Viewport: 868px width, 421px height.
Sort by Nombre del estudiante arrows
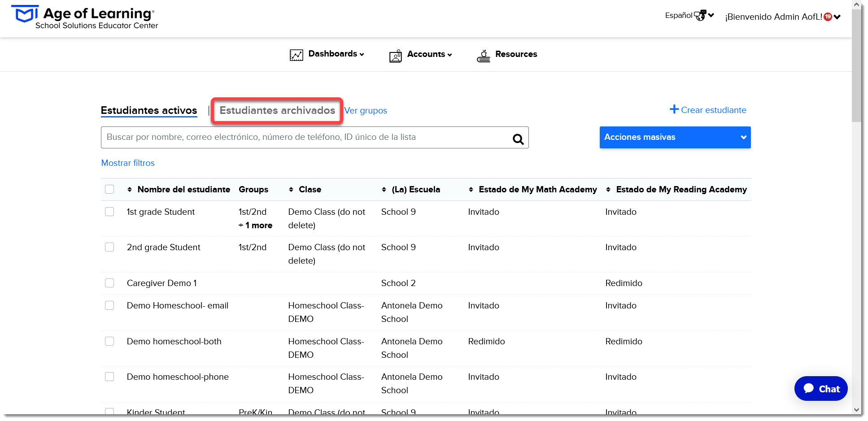pos(130,190)
